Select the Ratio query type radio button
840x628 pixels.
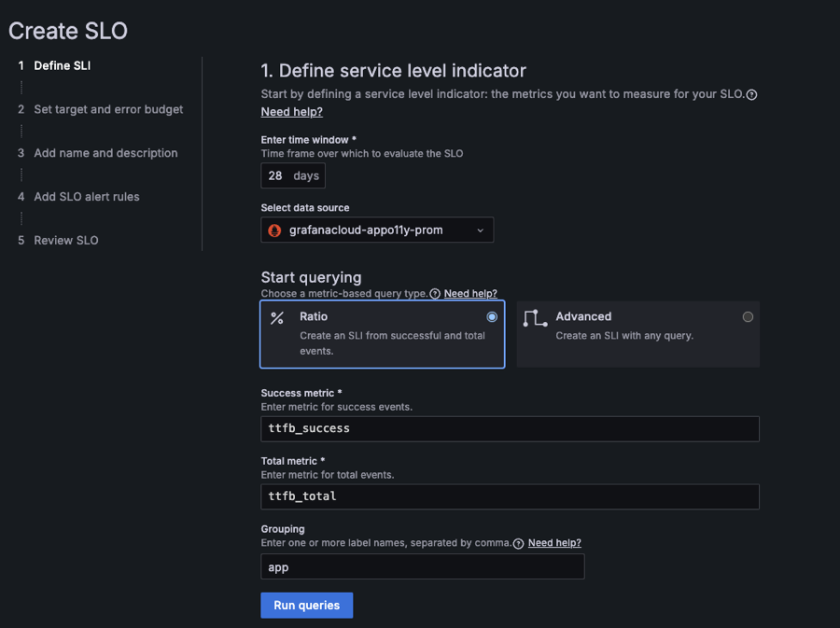(493, 316)
